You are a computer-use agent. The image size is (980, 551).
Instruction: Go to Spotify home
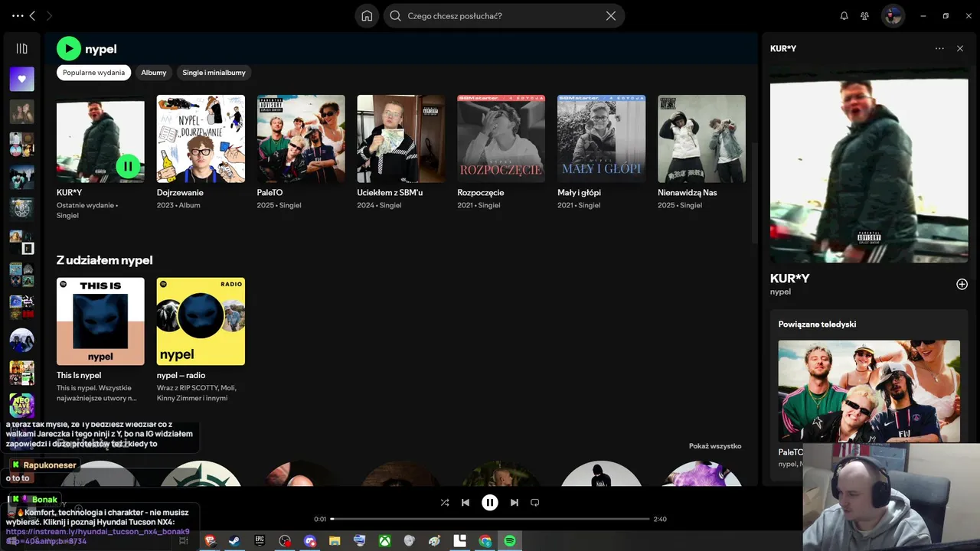coord(367,16)
